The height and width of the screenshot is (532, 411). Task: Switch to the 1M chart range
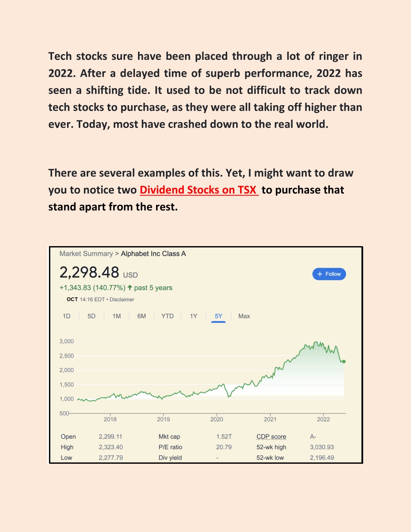117,316
